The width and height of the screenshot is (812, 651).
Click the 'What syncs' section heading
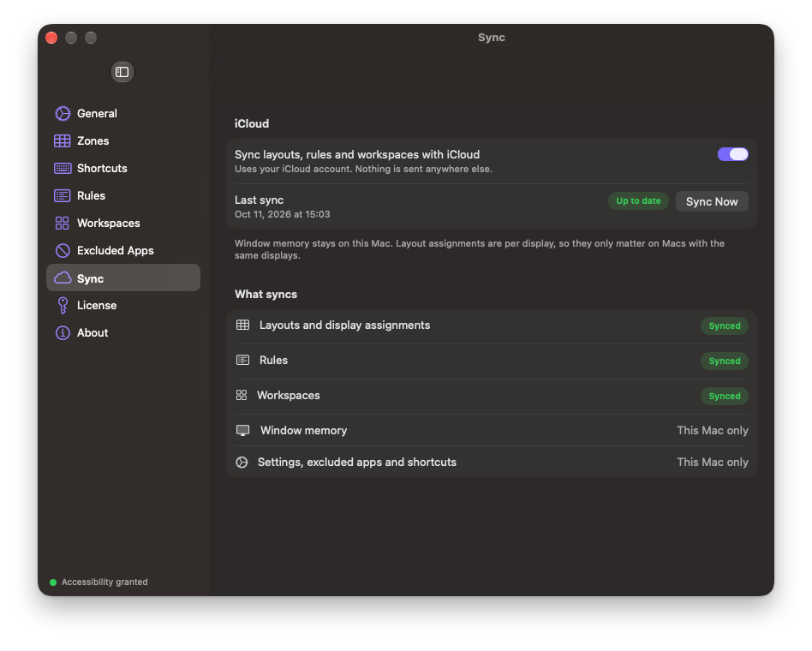click(x=266, y=294)
